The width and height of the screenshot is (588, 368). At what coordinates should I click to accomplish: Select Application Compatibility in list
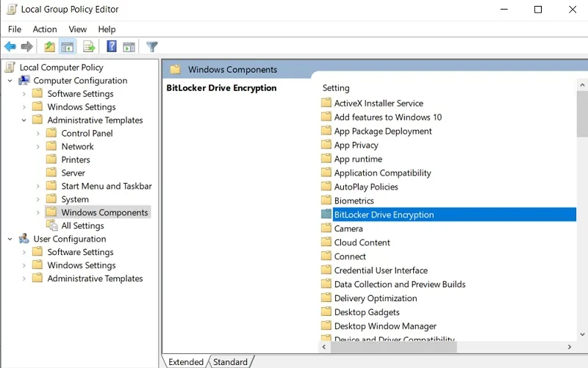[x=382, y=173]
